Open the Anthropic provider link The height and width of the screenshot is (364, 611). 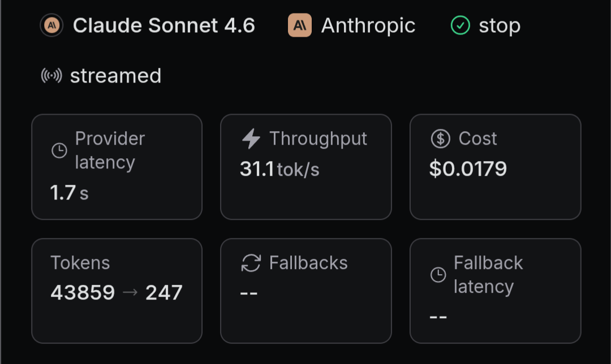tap(368, 25)
